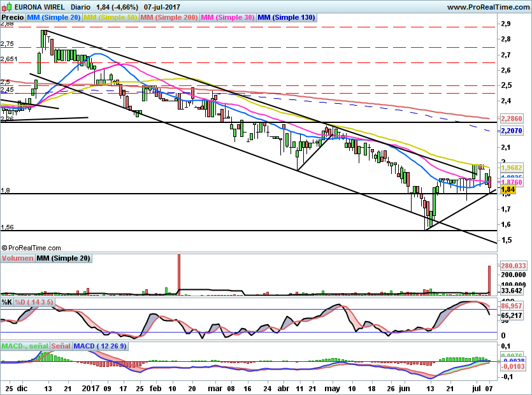Click the volume MM (Simple 20) label
Viewport: 532px width, 395px height.
[63, 258]
